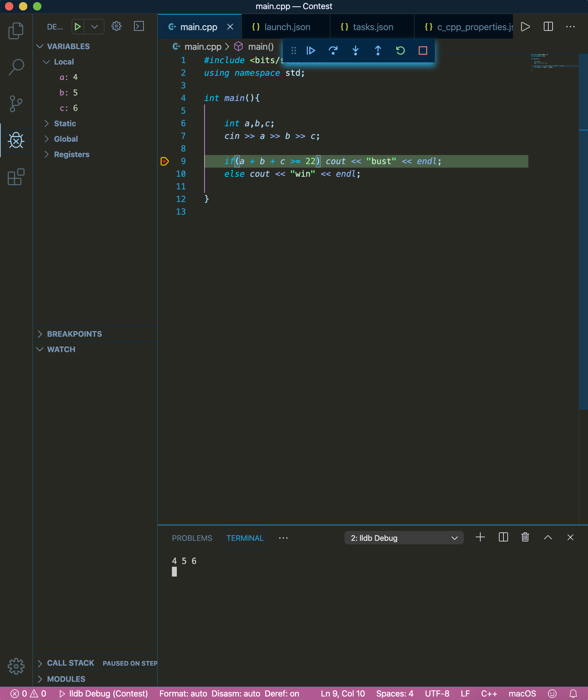
Task: Restart the debug session
Action: (x=400, y=51)
